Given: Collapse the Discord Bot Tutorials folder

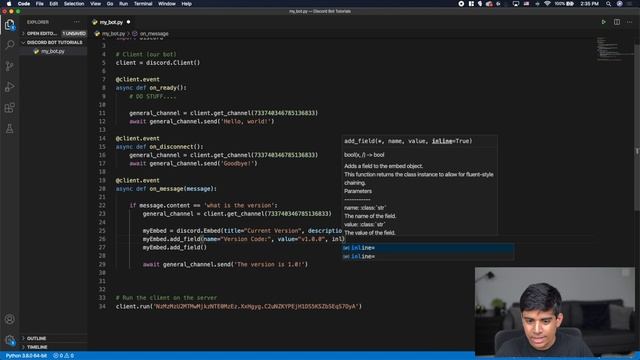Looking at the screenshot, I should click(x=53, y=42).
